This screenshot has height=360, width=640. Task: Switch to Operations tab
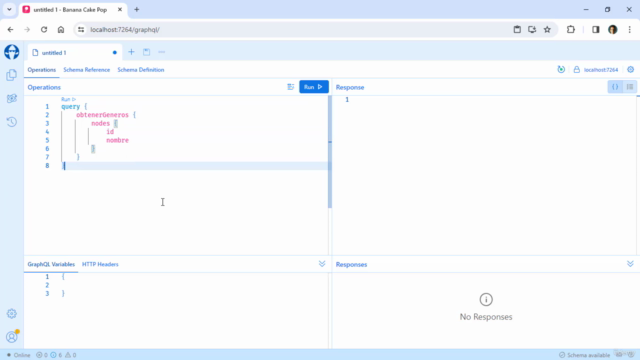click(x=42, y=70)
